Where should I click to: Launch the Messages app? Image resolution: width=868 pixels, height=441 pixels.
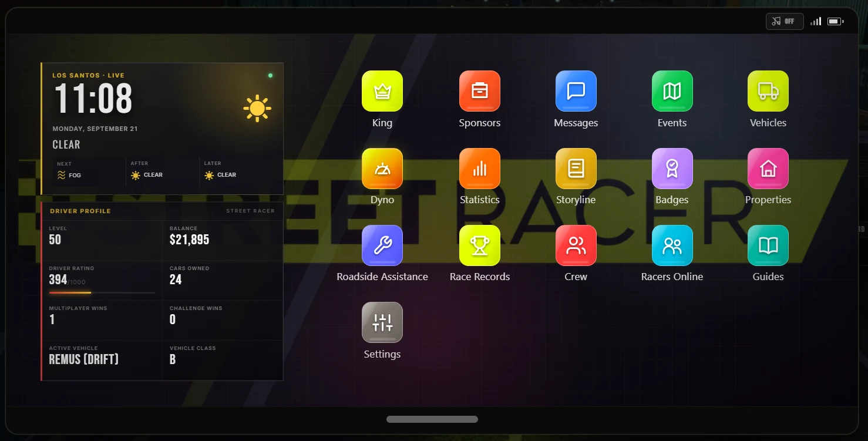[576, 91]
